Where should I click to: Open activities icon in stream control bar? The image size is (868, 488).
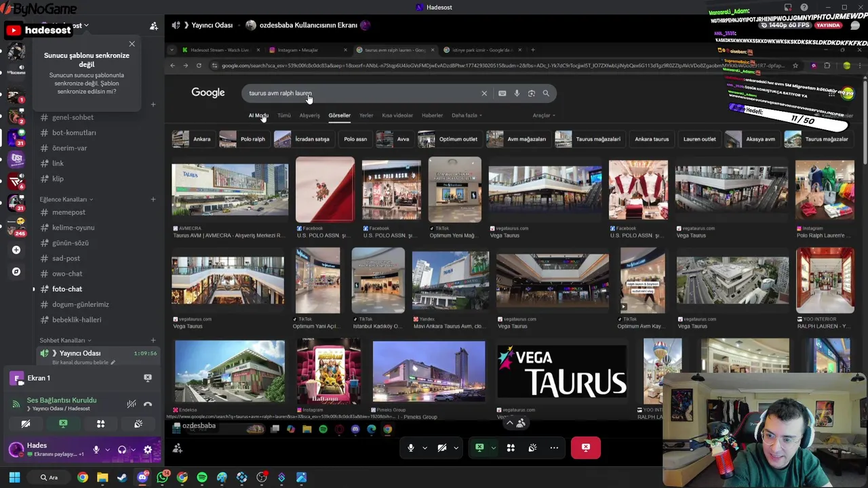(x=511, y=447)
